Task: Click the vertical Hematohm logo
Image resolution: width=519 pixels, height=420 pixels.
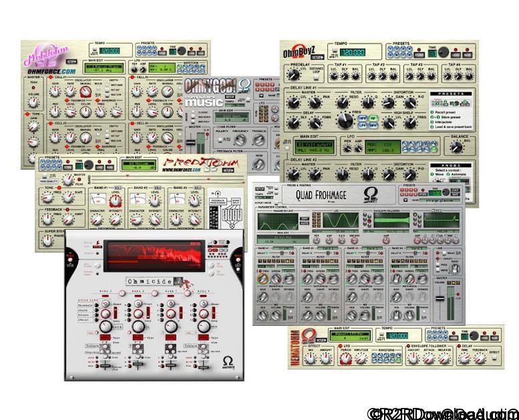Action: click(x=294, y=347)
